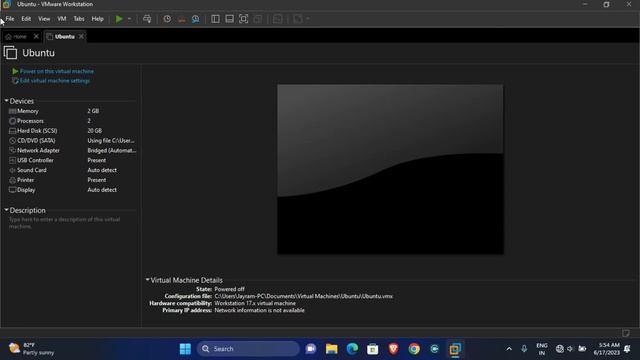Click the Powered off state text
The image size is (640, 360).
tap(229, 289)
